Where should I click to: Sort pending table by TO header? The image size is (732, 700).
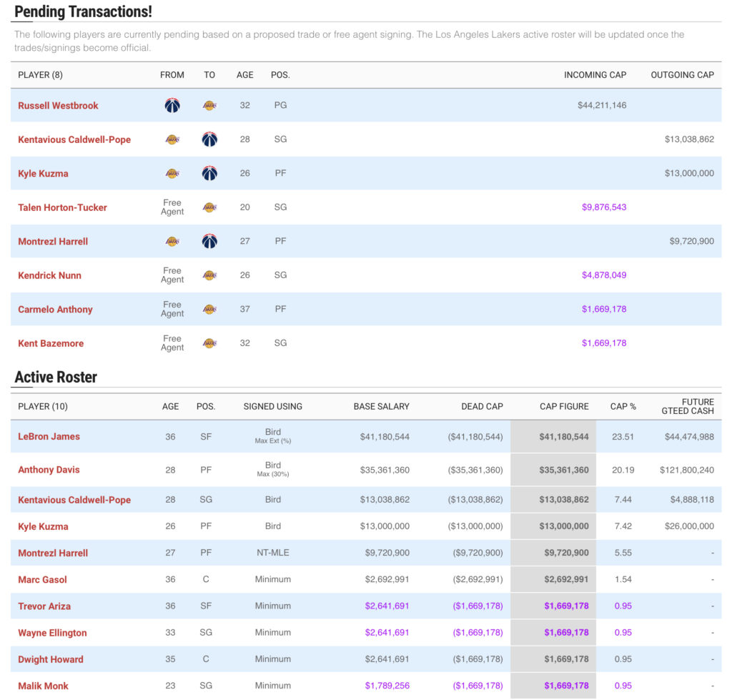point(209,75)
